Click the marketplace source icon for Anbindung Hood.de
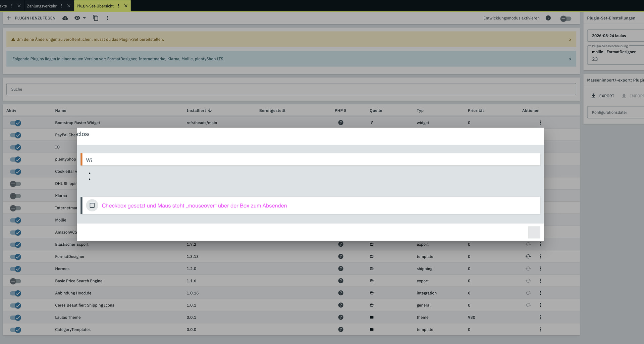 372,293
